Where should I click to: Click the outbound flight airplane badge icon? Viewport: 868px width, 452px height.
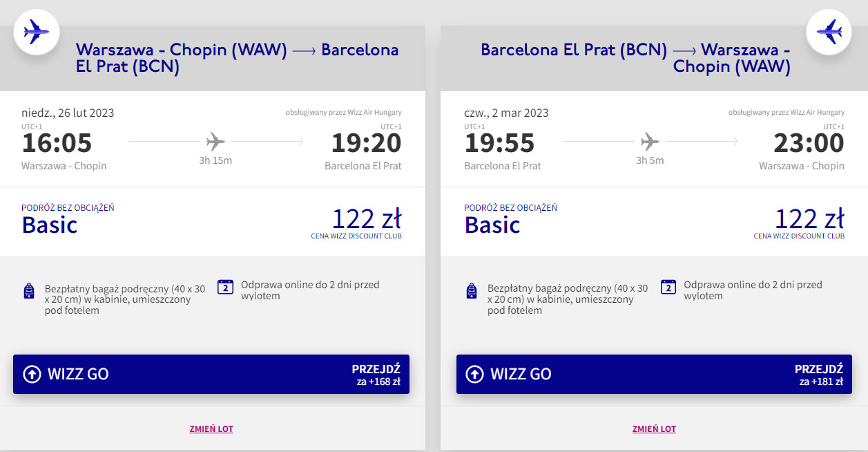coord(37,31)
